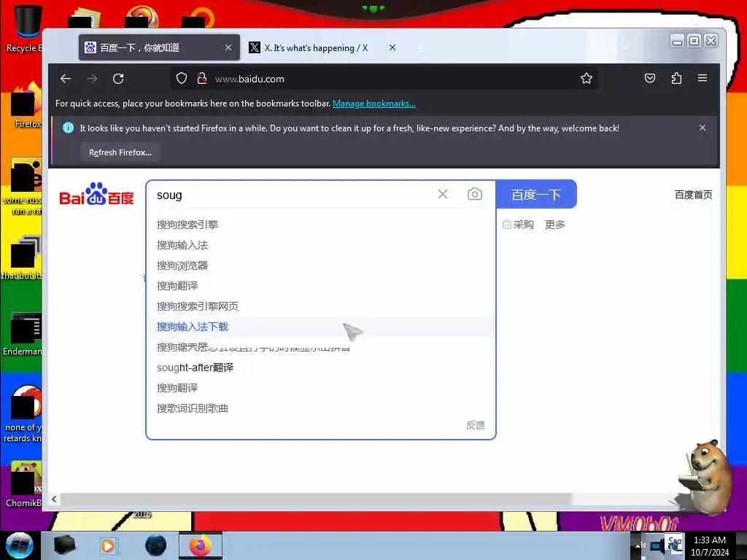The height and width of the screenshot is (560, 747).
Task: Open the Save to Pocket button
Action: click(x=650, y=78)
